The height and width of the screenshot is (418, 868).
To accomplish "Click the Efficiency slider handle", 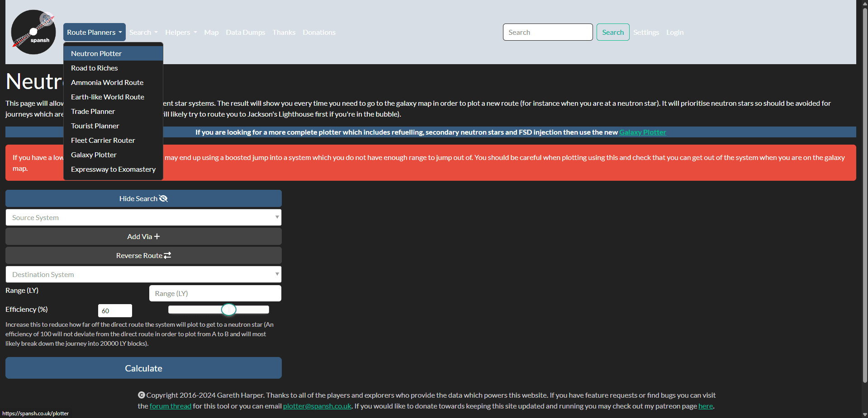I will [x=229, y=310].
